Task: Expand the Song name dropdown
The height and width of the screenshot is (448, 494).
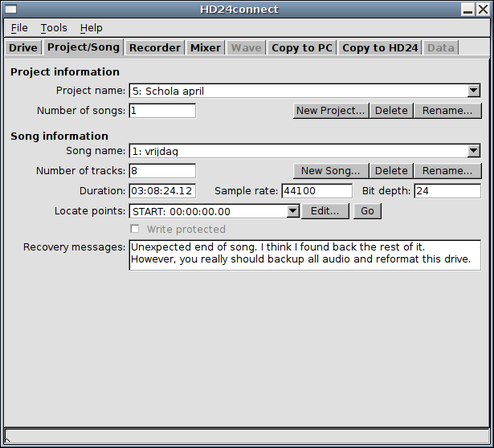Action: tap(473, 151)
